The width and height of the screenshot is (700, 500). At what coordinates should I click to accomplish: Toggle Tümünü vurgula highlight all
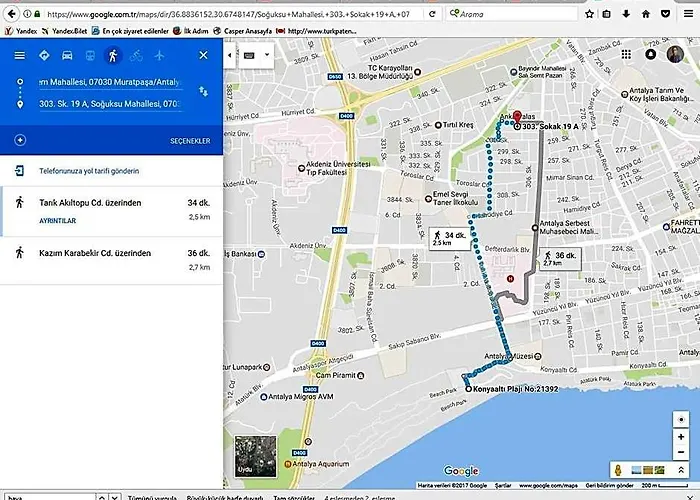tap(152, 497)
